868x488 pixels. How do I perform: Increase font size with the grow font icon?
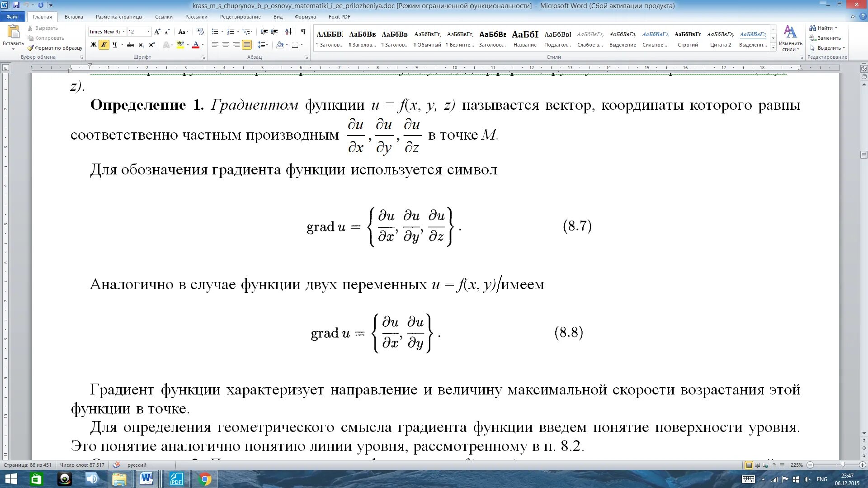(157, 32)
